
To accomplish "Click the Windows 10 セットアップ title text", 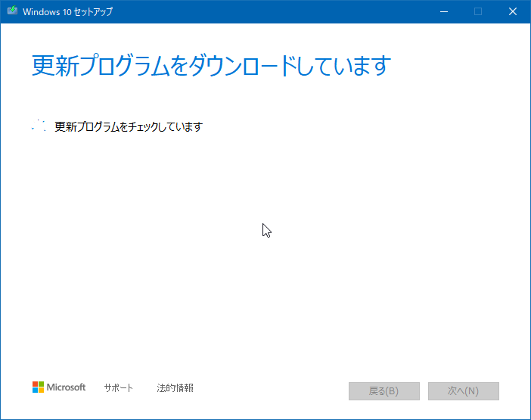I will click(68, 11).
